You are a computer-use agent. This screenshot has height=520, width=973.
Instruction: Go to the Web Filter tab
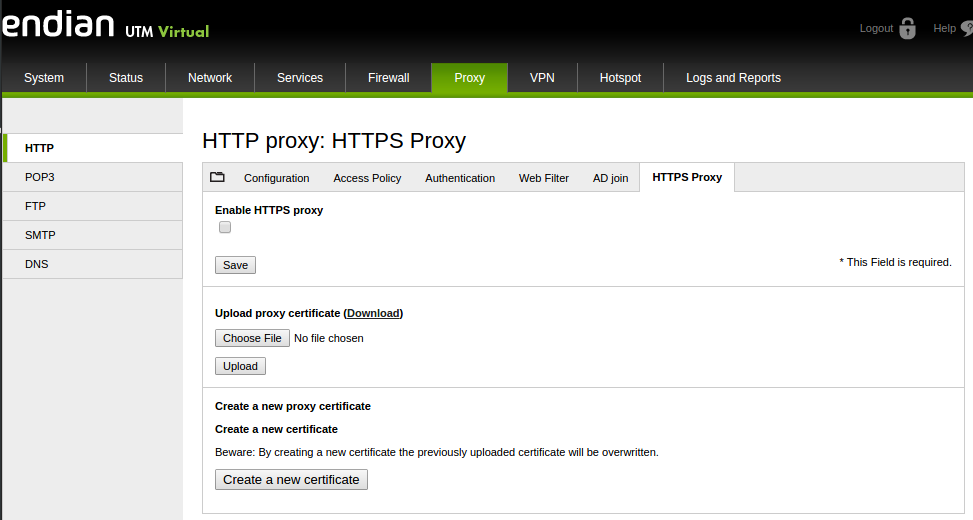[543, 178]
